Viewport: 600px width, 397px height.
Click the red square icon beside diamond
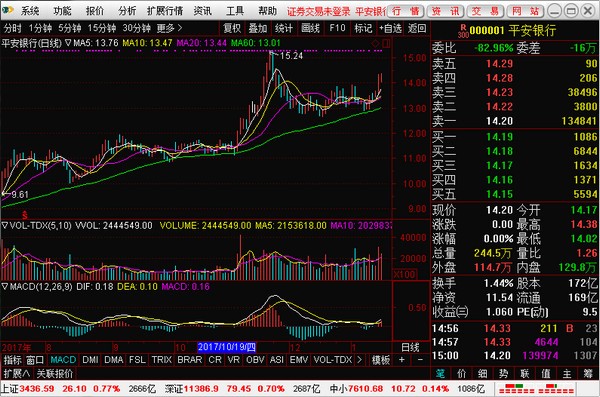point(386,43)
